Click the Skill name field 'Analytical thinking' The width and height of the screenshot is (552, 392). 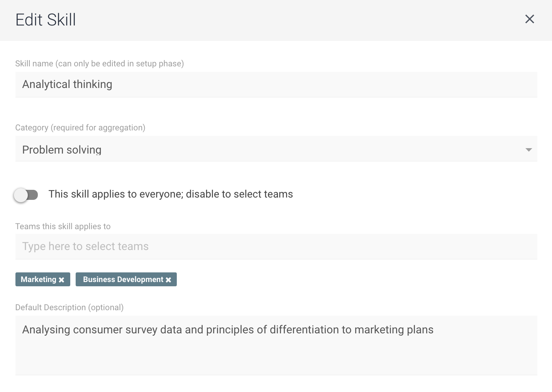click(276, 84)
